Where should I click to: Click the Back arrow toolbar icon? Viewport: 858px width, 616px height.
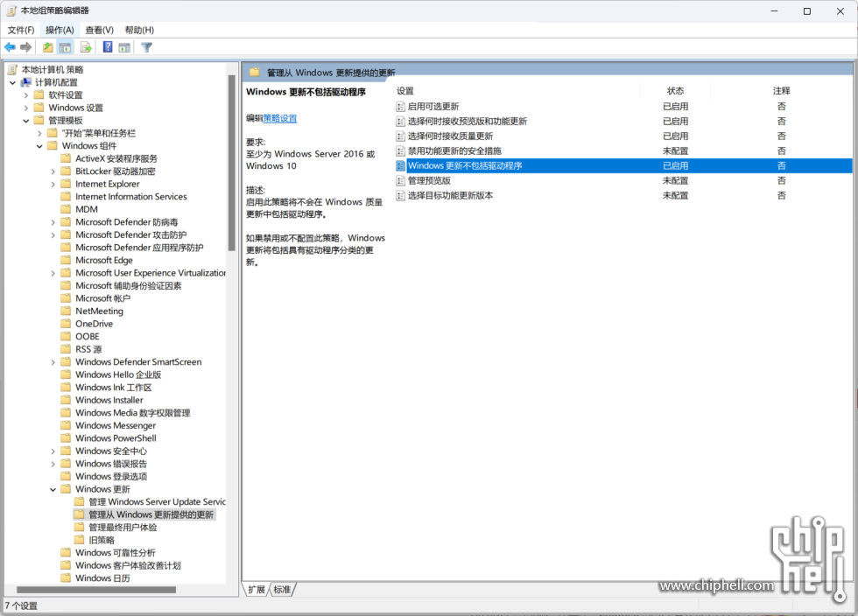pyautogui.click(x=10, y=47)
